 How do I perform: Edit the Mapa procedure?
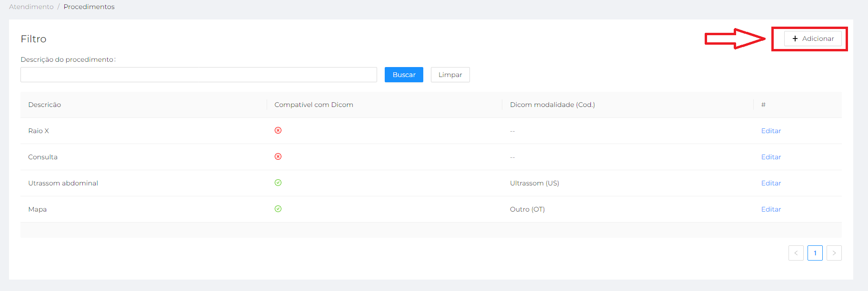[771, 209]
